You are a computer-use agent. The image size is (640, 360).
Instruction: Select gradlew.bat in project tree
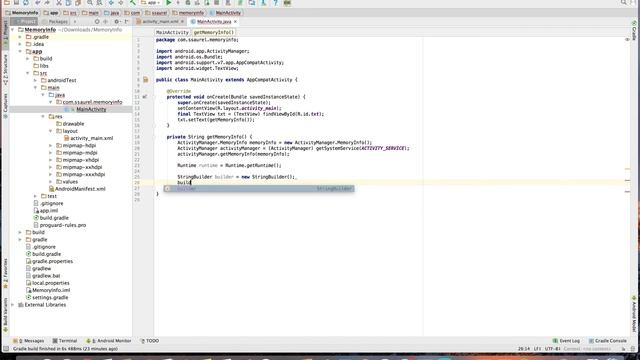pos(43,276)
